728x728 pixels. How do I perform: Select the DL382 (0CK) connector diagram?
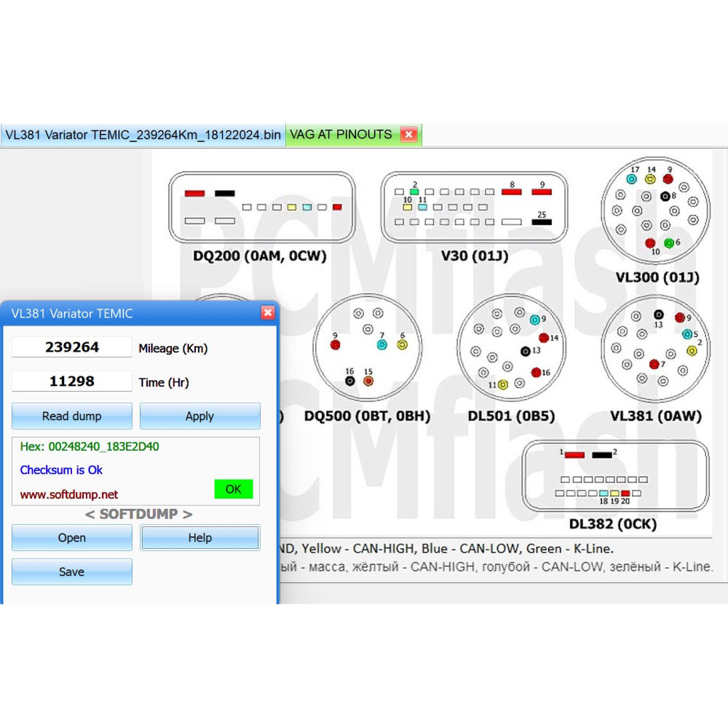pyautogui.click(x=615, y=475)
